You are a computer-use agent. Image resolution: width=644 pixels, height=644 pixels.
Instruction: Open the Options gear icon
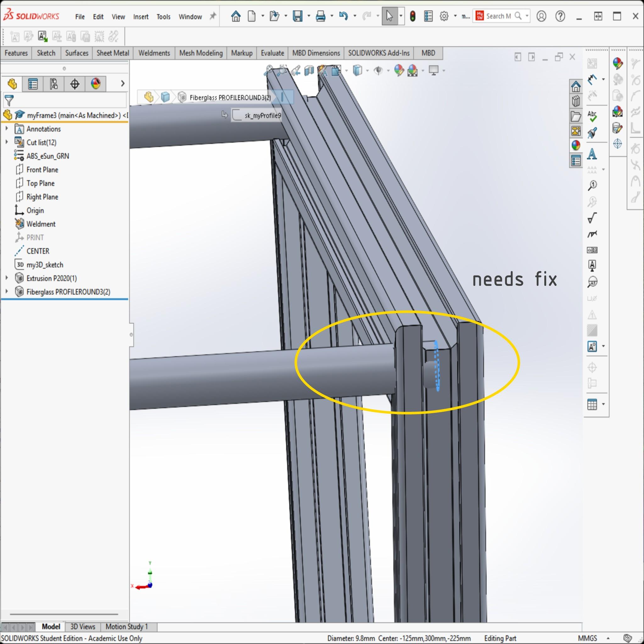pyautogui.click(x=444, y=16)
